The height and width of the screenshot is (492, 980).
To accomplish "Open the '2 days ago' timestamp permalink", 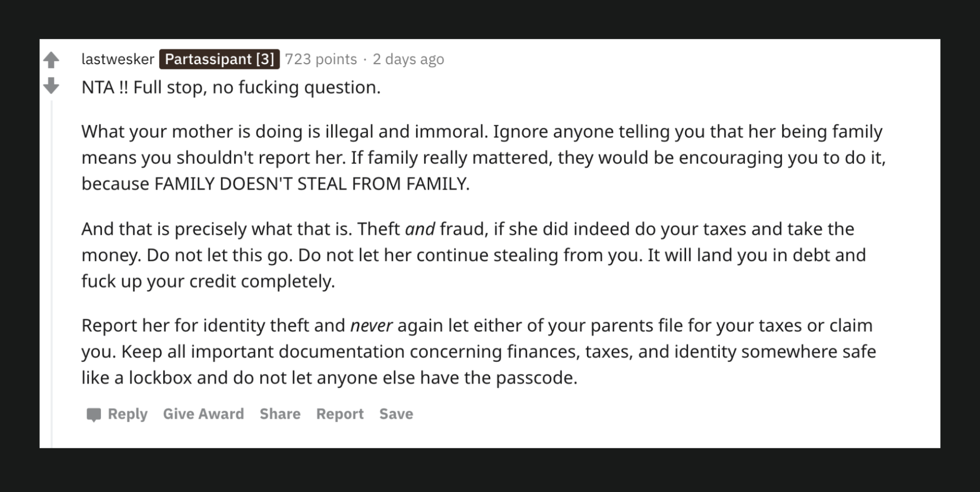I will 408,59.
